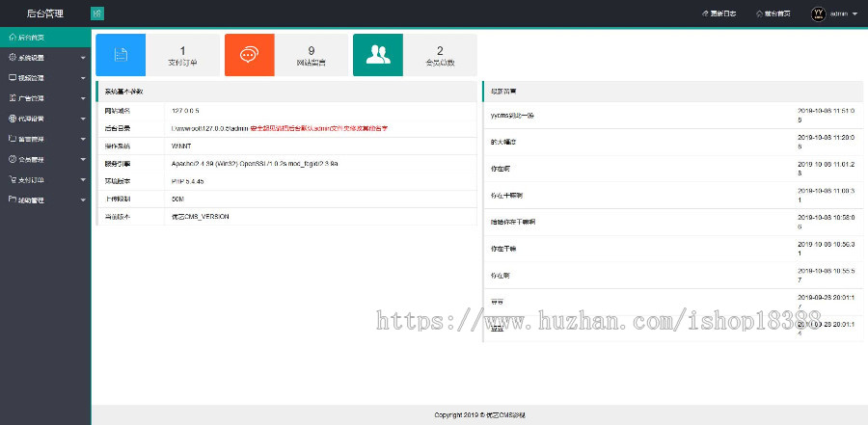Expand the 支付订单 sidebar menu arrow

point(83,180)
